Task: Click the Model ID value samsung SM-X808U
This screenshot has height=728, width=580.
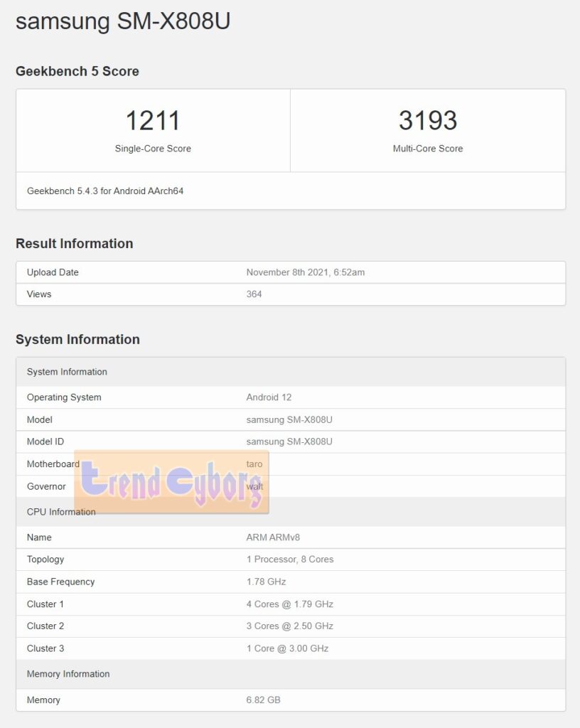Action: click(289, 441)
